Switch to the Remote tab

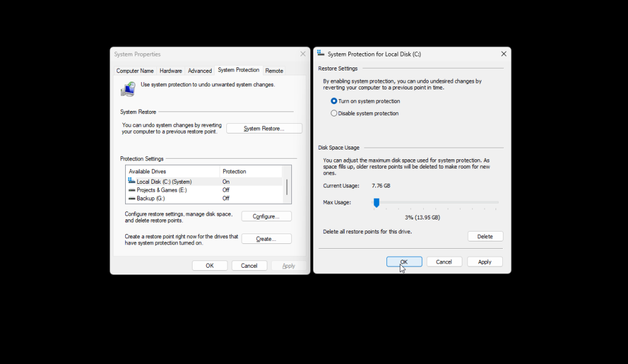click(x=274, y=71)
